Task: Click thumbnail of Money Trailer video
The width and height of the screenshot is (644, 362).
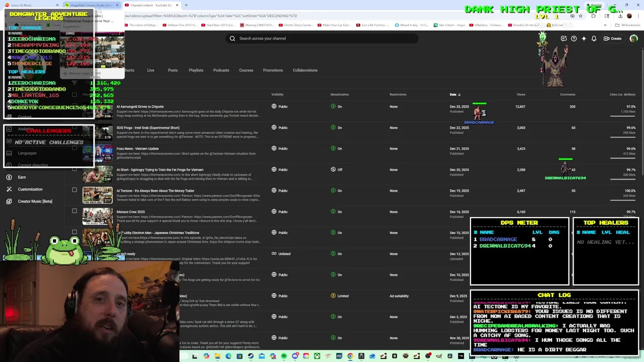Action: click(98, 195)
